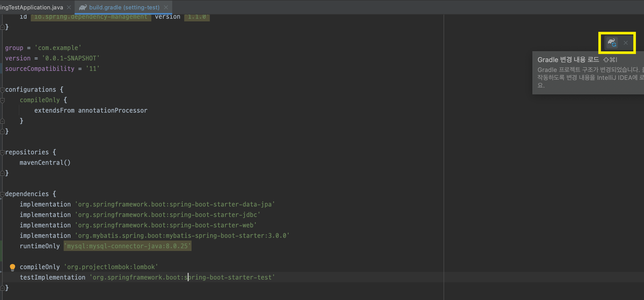Click the Gradle elephant icon on build.gradle tab
Viewport: 644px width, 300px height.
(83, 7)
